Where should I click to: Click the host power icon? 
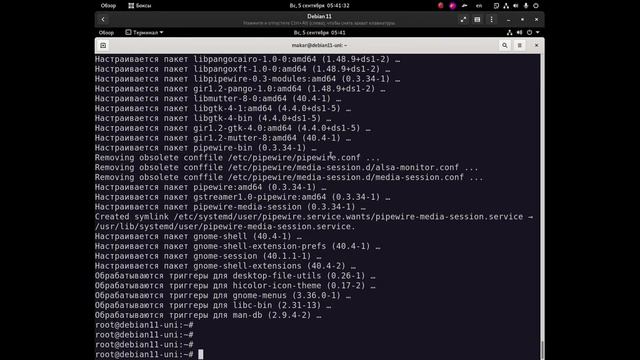[x=536, y=6]
